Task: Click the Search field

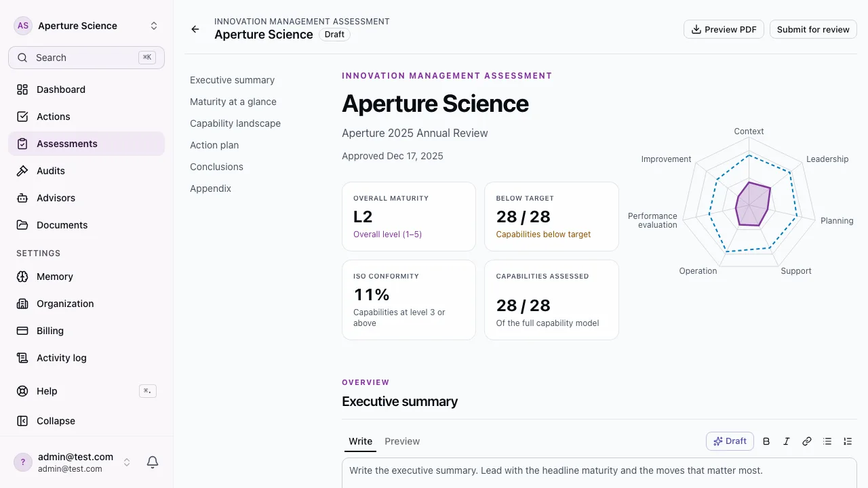Action: click(86, 58)
